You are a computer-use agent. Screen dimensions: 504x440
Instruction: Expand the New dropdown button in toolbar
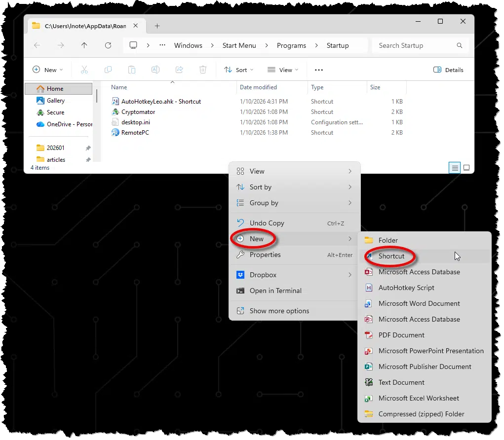(x=48, y=70)
